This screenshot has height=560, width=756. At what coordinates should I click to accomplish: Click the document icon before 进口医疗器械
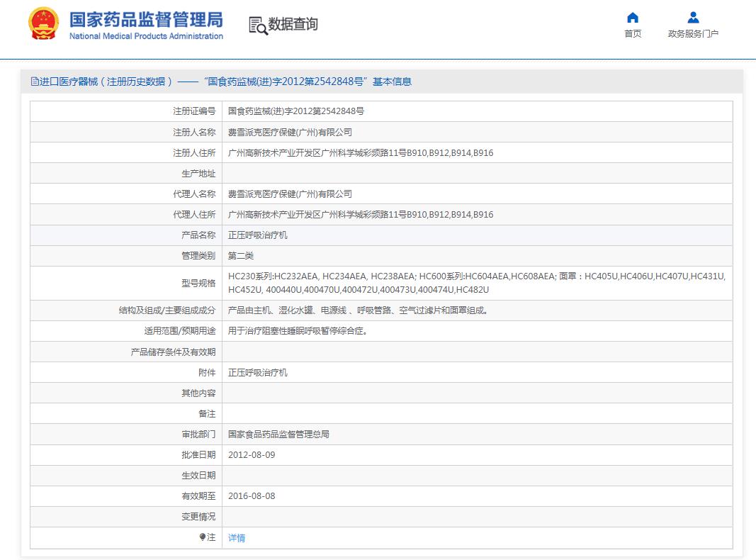tap(35, 82)
